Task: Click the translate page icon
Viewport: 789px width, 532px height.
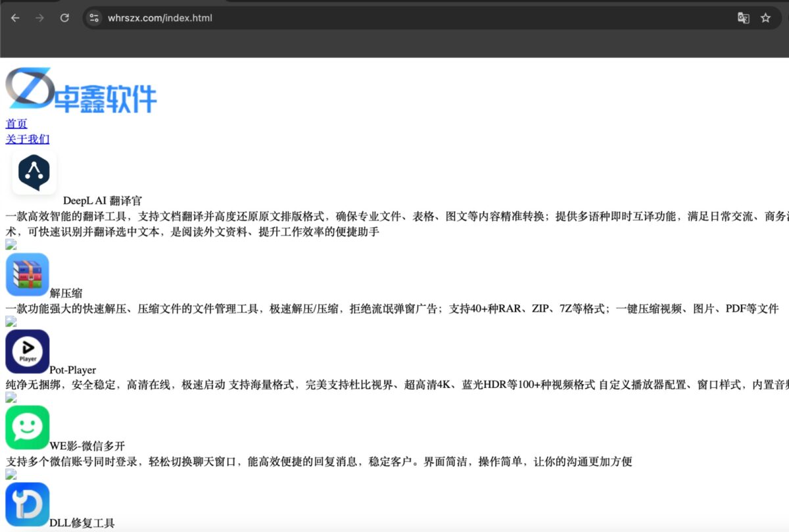Action: pos(744,18)
